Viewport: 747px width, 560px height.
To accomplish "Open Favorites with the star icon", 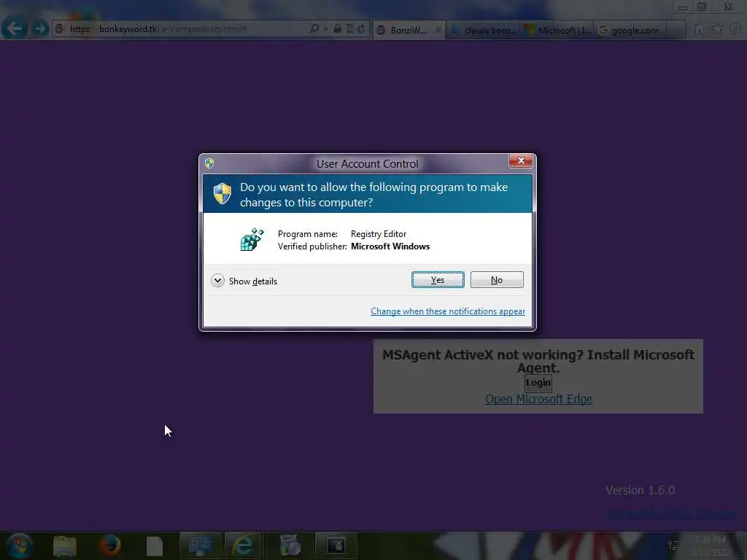I will (x=717, y=29).
